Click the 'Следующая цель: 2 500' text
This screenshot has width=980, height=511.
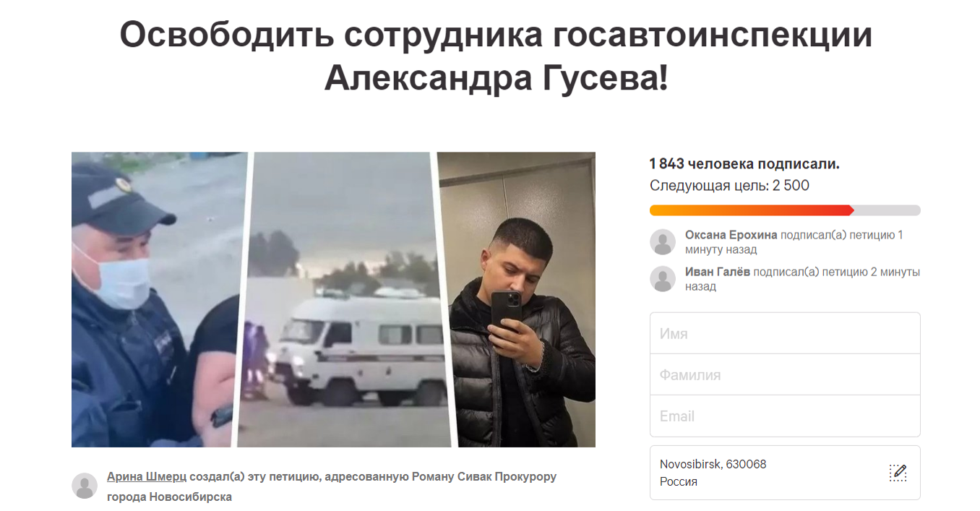(x=729, y=186)
